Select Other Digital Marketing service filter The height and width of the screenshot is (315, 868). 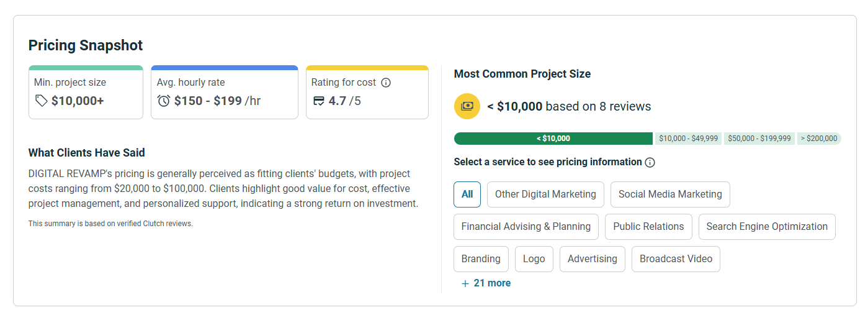point(545,194)
